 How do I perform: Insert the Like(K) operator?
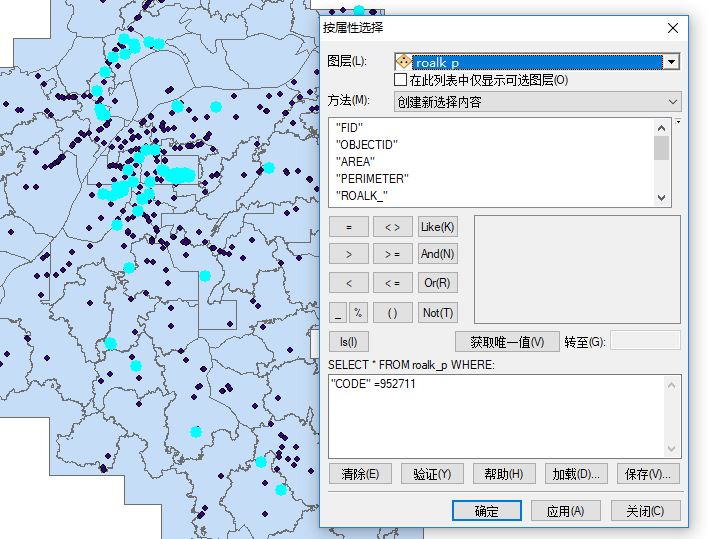pos(437,227)
